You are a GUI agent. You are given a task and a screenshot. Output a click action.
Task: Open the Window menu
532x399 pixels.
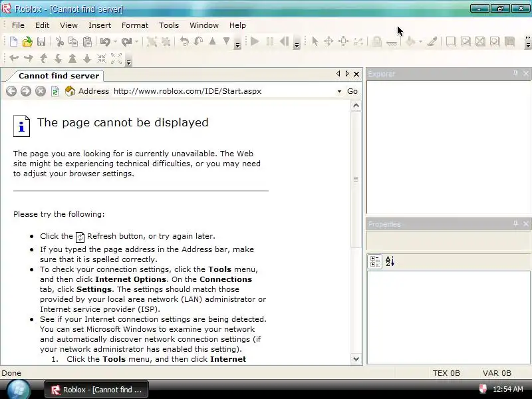pos(204,25)
